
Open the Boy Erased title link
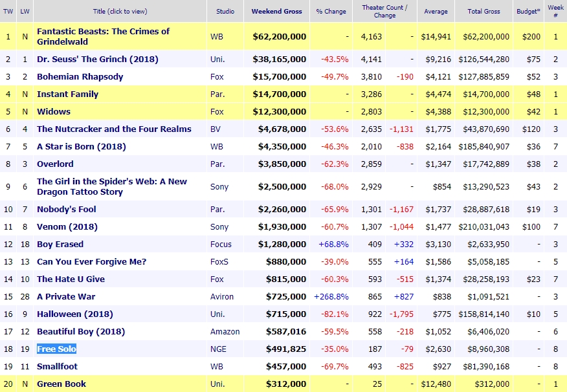(60, 245)
